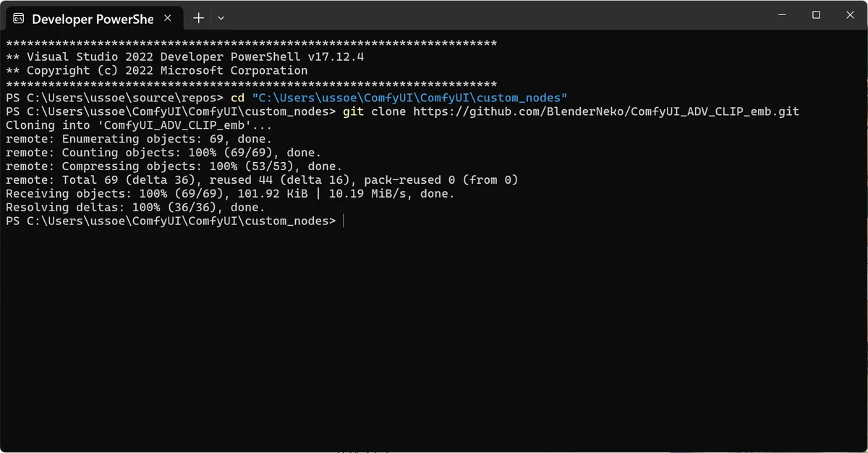Viewport: 868px width, 453px height.
Task: Select the Developer PowerShell tab title
Action: 93,19
